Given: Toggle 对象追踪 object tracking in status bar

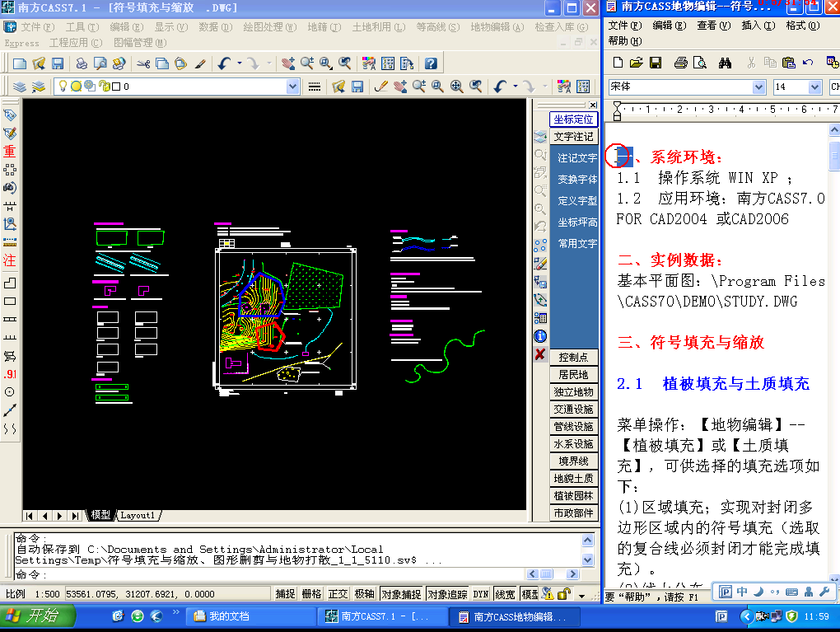Looking at the screenshot, I should [447, 594].
